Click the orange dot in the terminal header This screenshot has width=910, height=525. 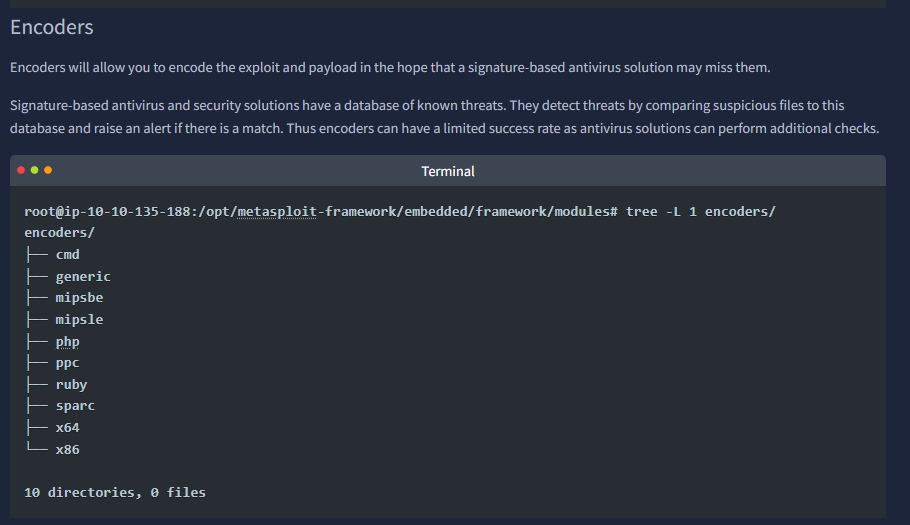coord(47,171)
